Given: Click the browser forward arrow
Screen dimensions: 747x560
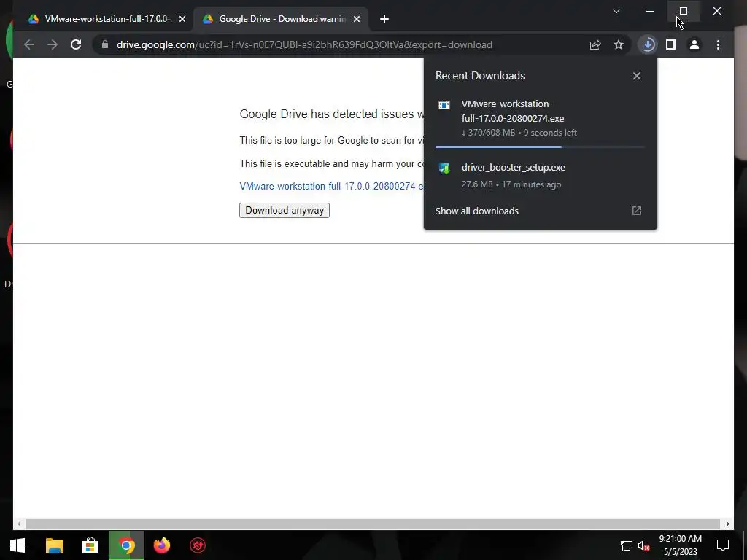Looking at the screenshot, I should click(53, 44).
